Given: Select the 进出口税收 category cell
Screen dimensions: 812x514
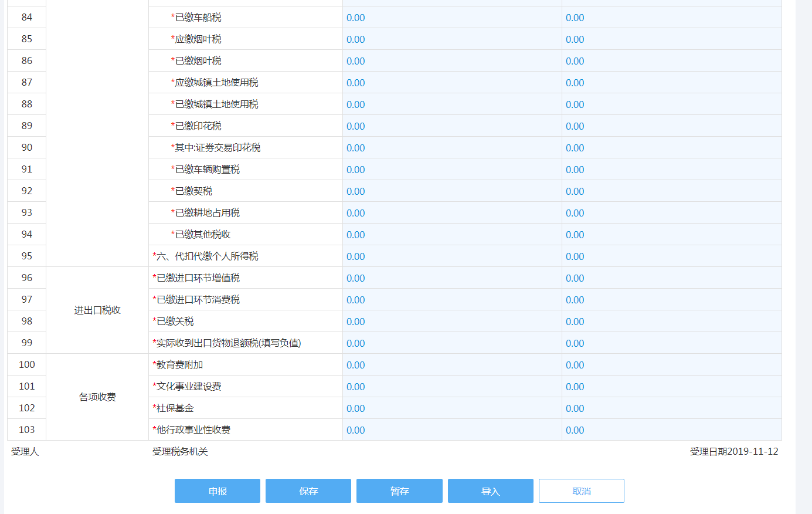Looking at the screenshot, I should (x=97, y=310).
